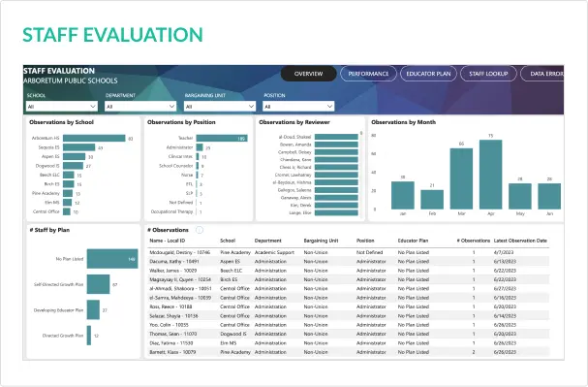The width and height of the screenshot is (588, 387).
Task: Click the Not Defined position cell
Action: point(369,252)
